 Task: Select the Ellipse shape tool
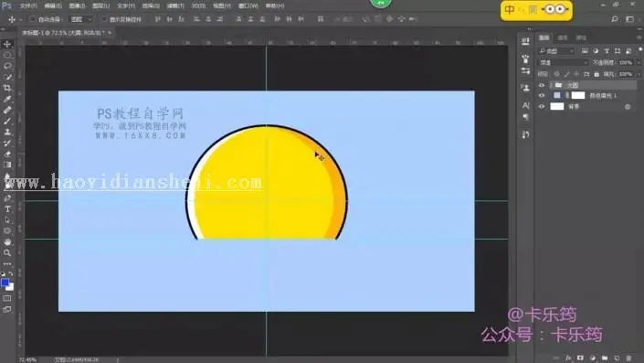click(7, 231)
